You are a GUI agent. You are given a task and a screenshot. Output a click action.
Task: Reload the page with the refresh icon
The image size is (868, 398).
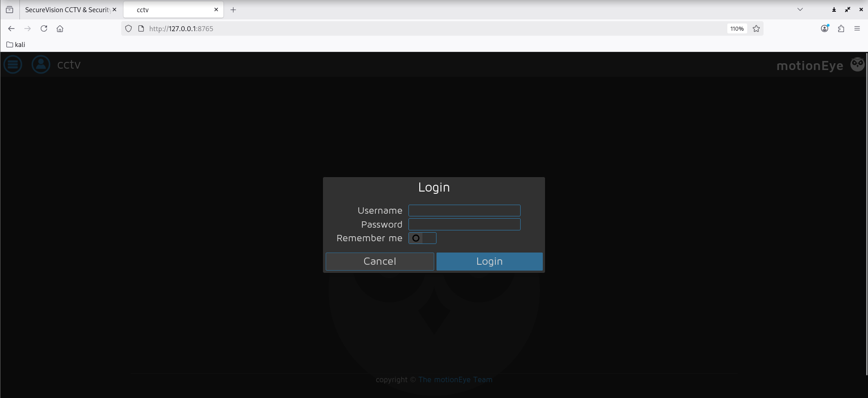point(44,28)
